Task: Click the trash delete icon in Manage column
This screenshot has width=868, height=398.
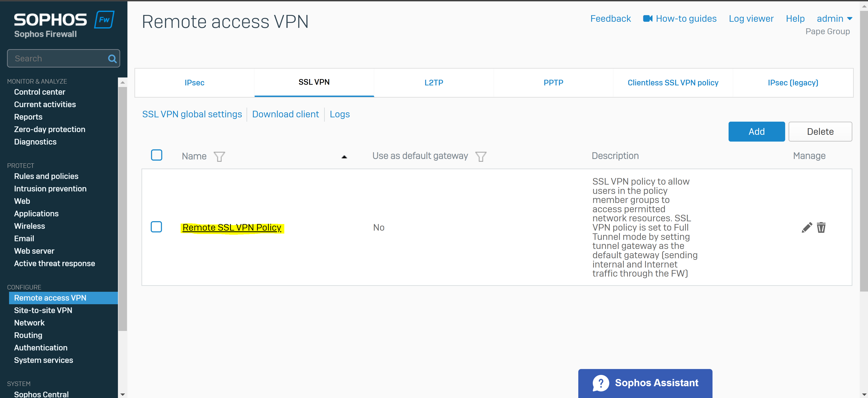Action: (x=821, y=228)
